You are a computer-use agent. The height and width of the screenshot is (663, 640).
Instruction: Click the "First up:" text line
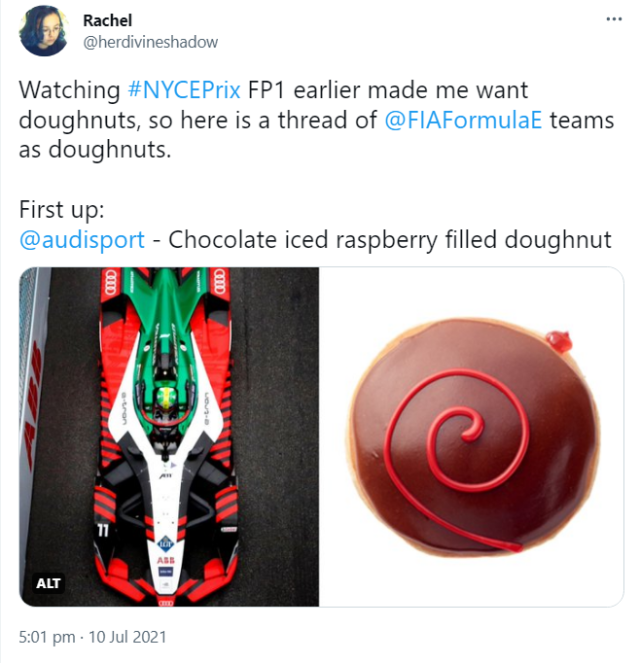tap(59, 212)
